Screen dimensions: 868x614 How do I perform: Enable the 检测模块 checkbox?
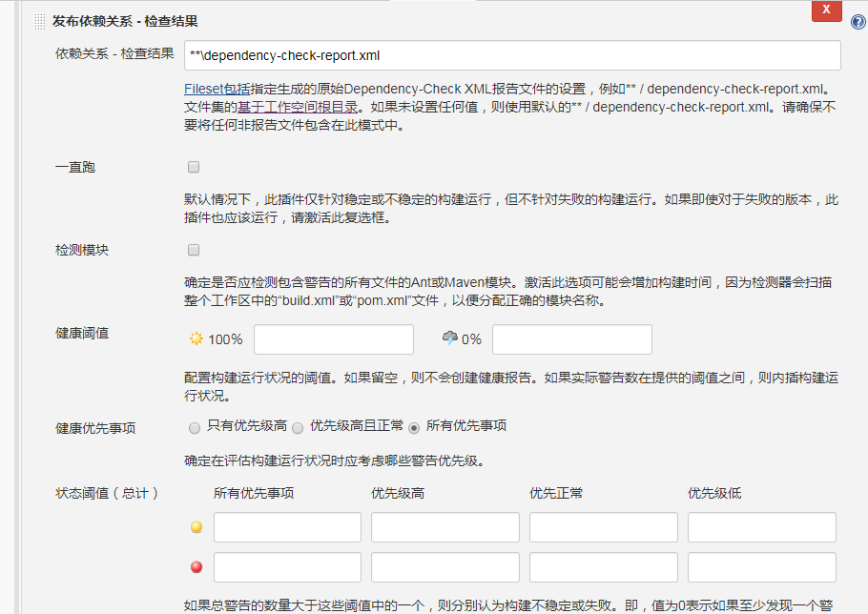coord(194,250)
